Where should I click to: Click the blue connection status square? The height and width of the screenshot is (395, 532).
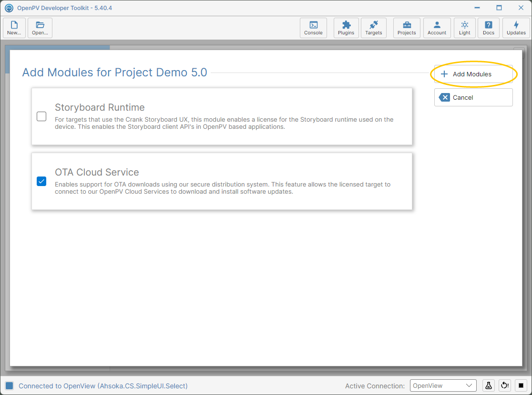(10, 385)
